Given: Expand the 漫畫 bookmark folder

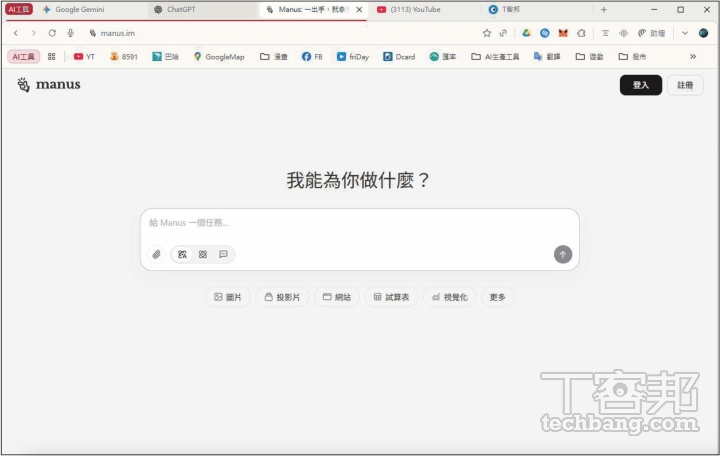Looking at the screenshot, I should 274,56.
